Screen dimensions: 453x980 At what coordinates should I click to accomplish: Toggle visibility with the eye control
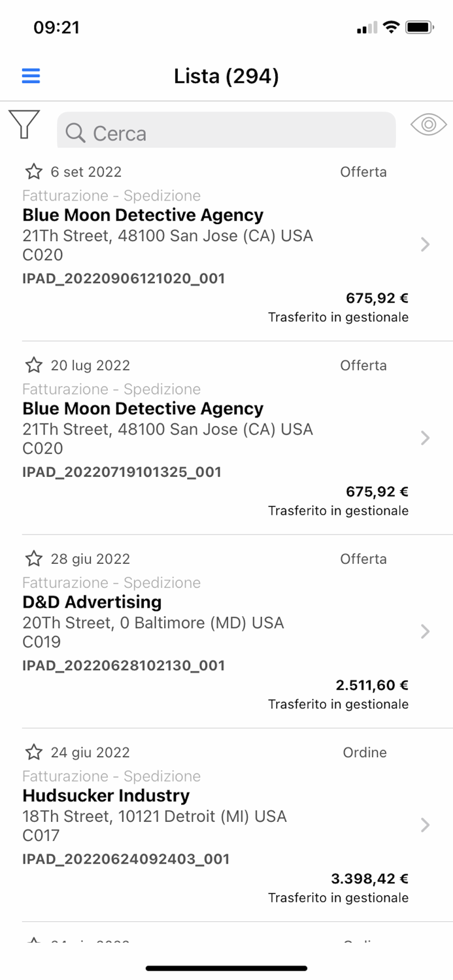(428, 124)
